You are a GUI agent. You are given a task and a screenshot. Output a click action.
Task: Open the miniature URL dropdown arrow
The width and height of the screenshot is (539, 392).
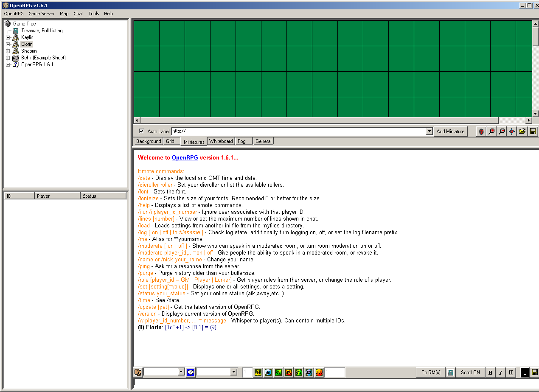tap(429, 132)
